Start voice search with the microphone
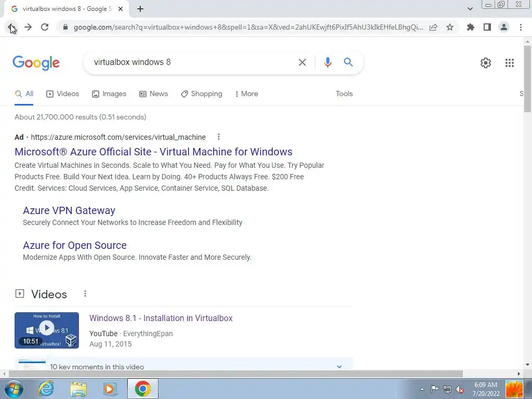 [327, 62]
